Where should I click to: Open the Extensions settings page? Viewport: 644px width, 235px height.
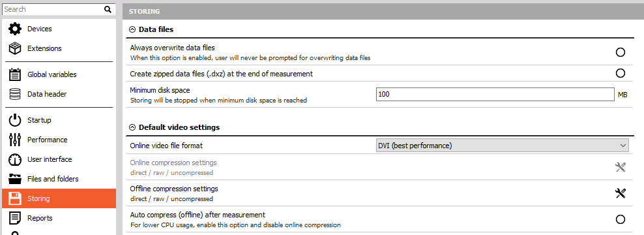[x=59, y=48]
